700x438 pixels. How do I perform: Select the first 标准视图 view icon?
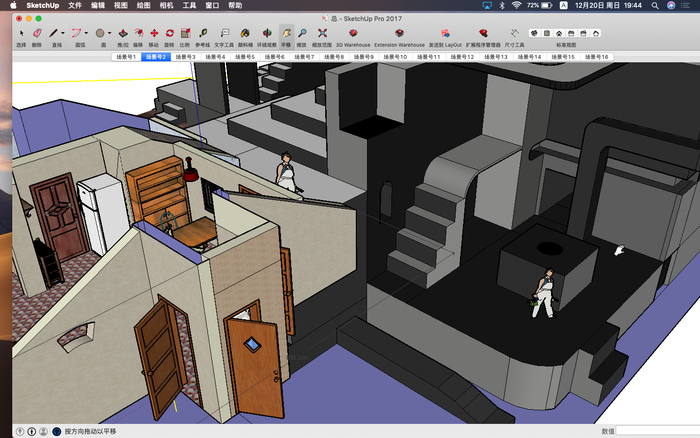[534, 33]
